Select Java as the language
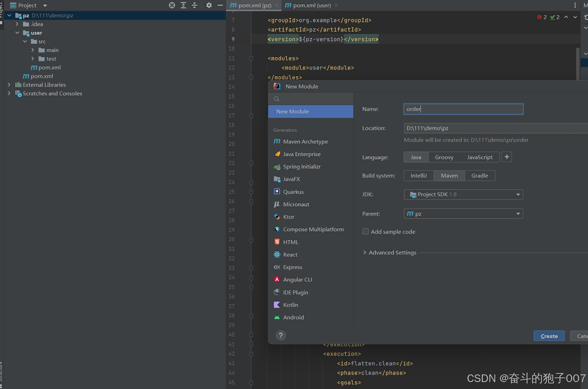Viewport: 588px width, 389px height. click(416, 157)
